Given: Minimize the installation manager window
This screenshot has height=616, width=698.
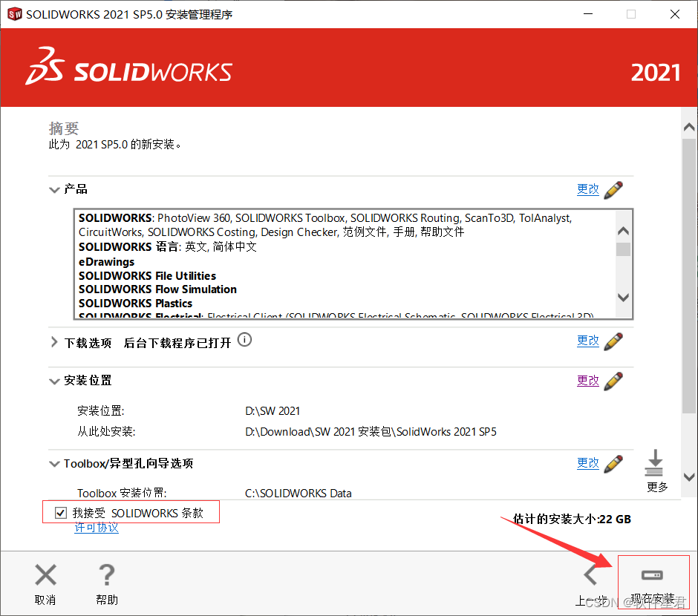Looking at the screenshot, I should pos(588,14).
